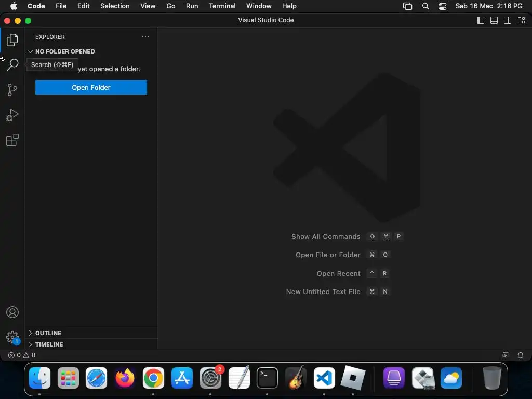Click the Visual Studio Code dock icon
The width and height of the screenshot is (532, 399).
(x=324, y=378)
